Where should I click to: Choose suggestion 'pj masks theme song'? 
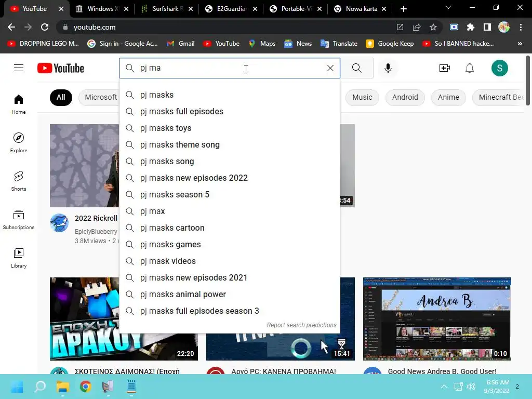(x=229, y=144)
